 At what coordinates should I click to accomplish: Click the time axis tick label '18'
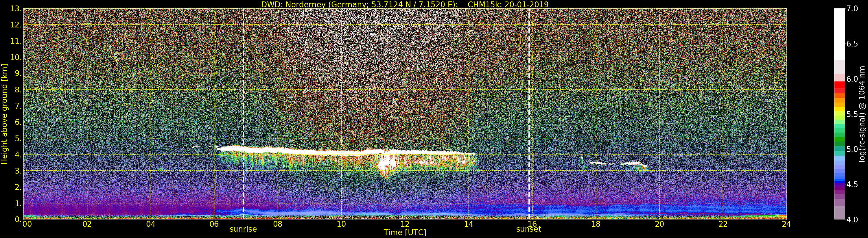click(x=596, y=224)
